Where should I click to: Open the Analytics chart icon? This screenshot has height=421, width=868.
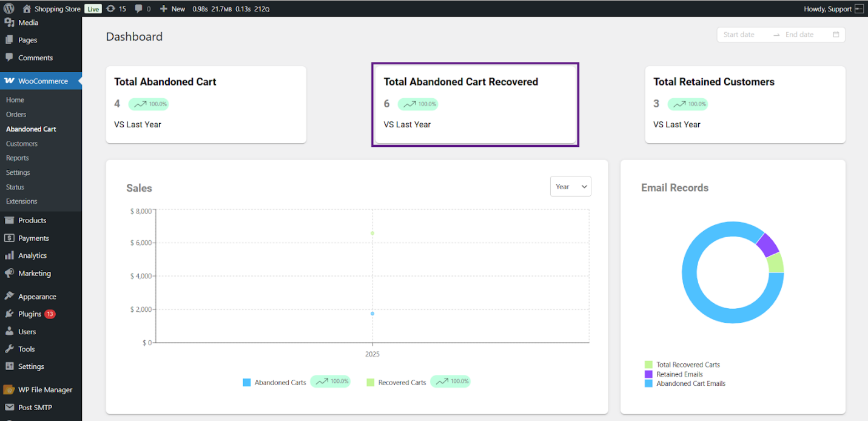pyautogui.click(x=9, y=255)
